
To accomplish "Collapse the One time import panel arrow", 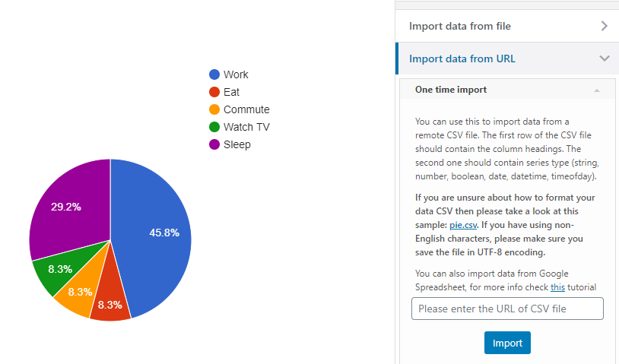I will 597,90.
